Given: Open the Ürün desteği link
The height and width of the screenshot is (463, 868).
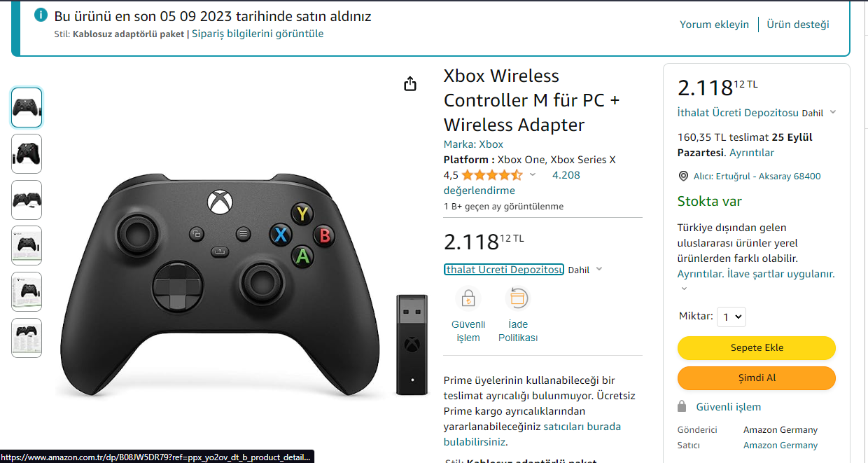Looking at the screenshot, I should click(798, 25).
